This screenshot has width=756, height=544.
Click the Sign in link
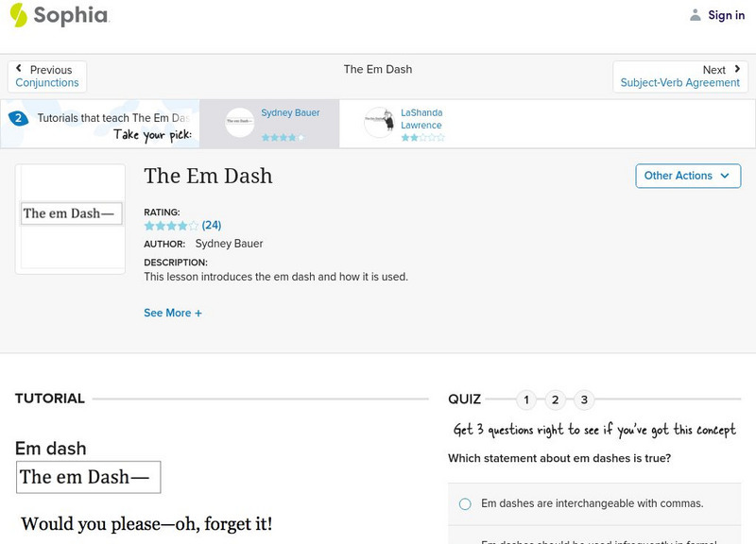tap(725, 14)
